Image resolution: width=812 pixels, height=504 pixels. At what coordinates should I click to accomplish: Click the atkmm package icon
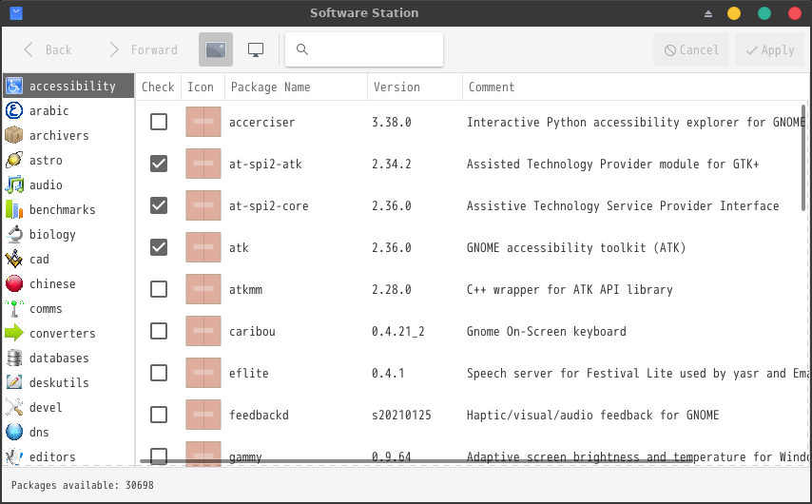click(203, 289)
